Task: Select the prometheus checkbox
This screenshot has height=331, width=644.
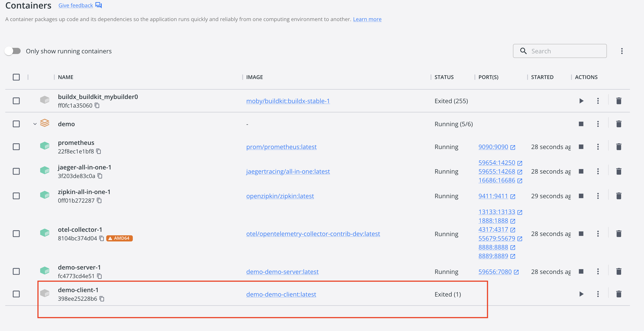Action: 16,146
